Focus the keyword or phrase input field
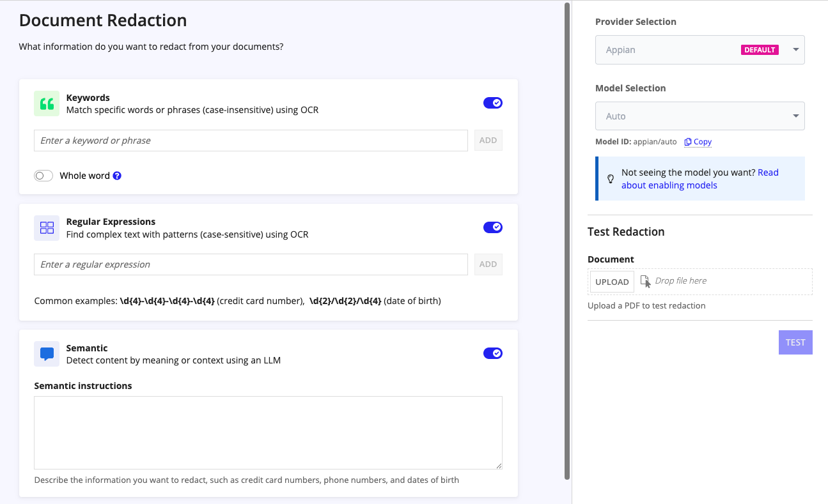 [x=251, y=141]
